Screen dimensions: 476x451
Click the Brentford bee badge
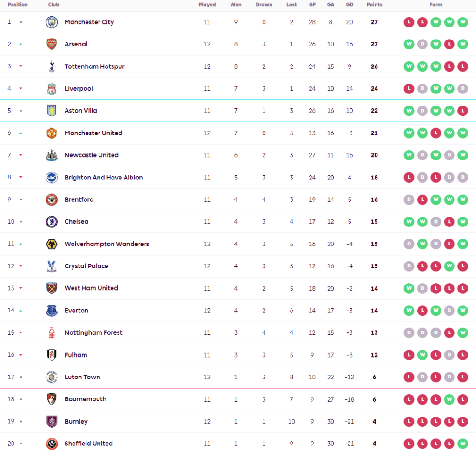point(52,199)
